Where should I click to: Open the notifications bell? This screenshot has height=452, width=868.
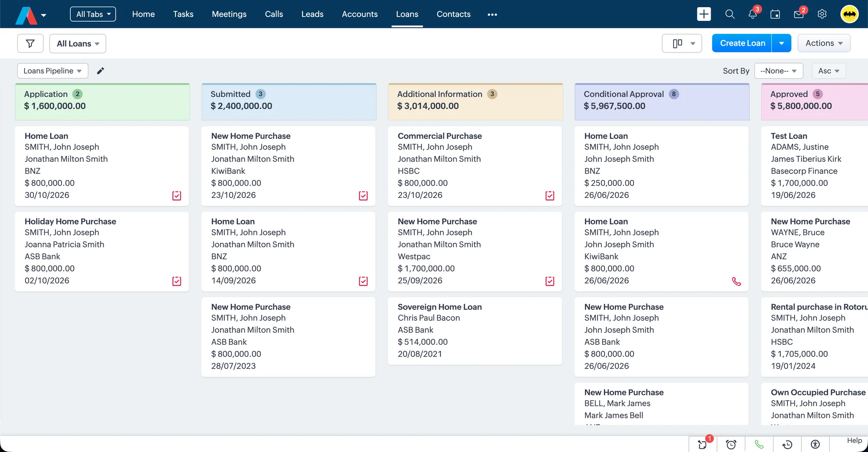tap(753, 14)
